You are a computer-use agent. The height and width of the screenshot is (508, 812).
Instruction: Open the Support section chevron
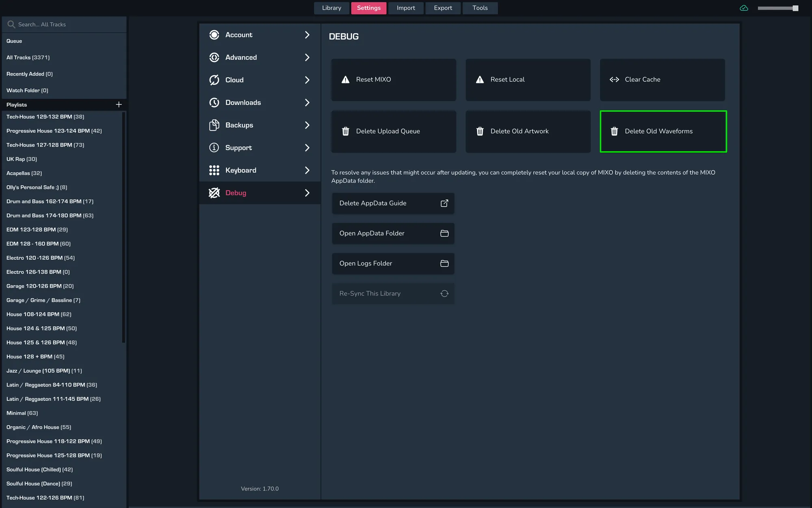click(307, 148)
